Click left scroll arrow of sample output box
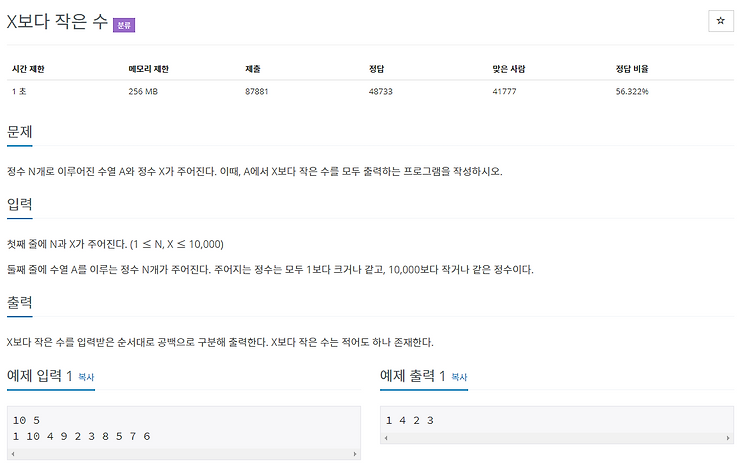750x469 pixels. tap(386, 438)
